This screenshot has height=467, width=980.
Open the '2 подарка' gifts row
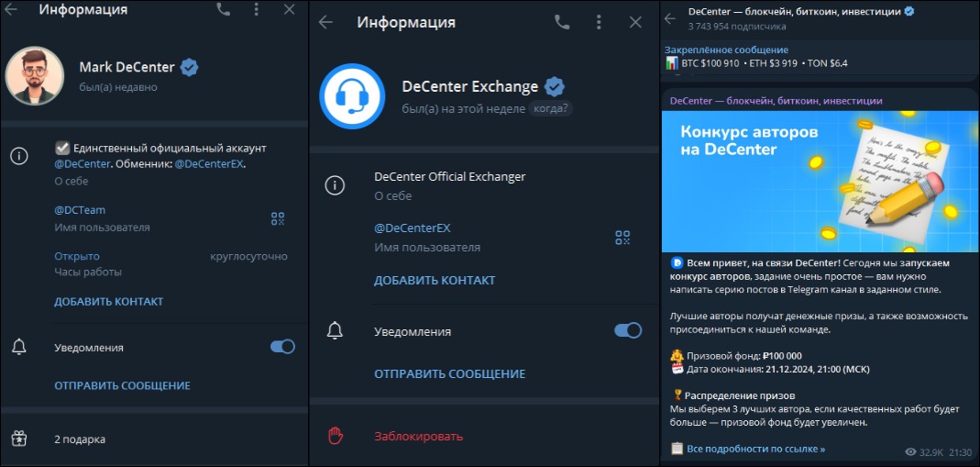pyautogui.click(x=80, y=439)
